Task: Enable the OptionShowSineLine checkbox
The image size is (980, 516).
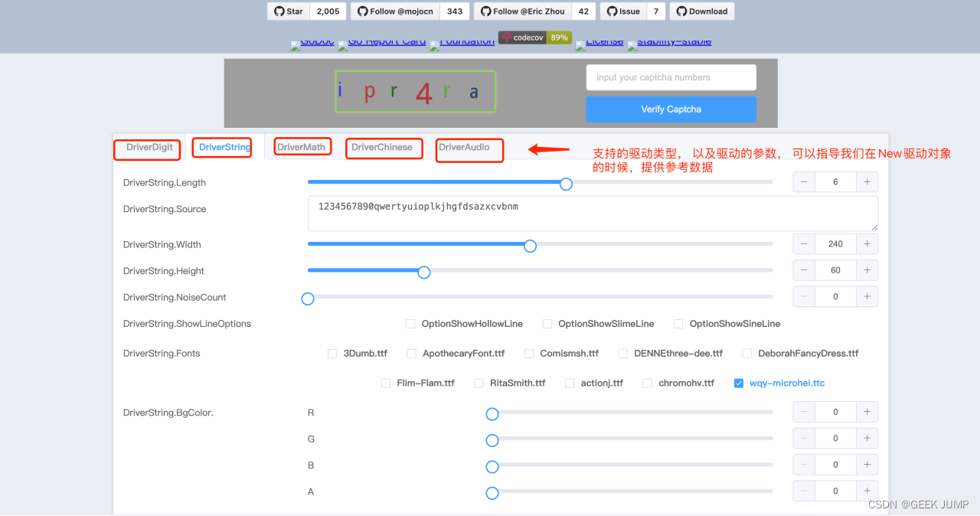Action: click(678, 324)
